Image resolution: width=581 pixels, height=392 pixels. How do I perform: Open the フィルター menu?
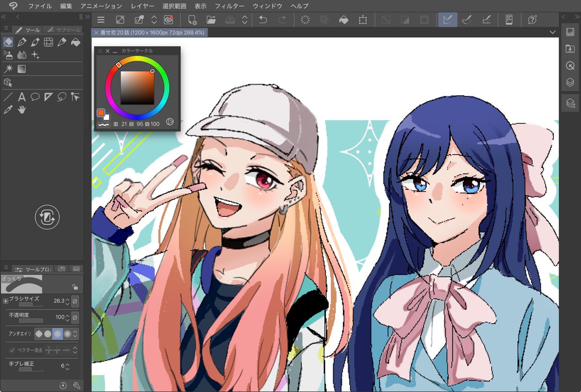pyautogui.click(x=229, y=6)
